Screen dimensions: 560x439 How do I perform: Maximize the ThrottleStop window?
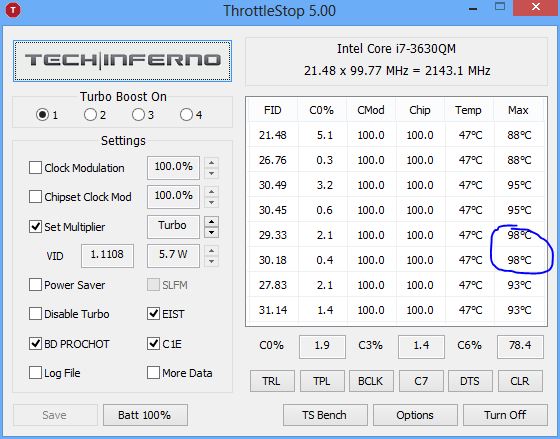tap(500, 6)
